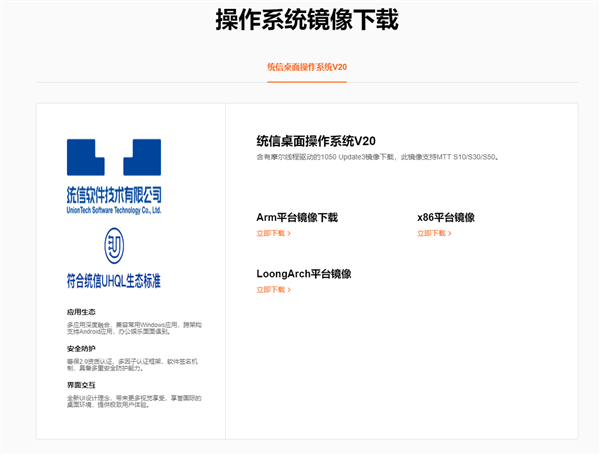Click the LoongArch平台镜像 heading
The width and height of the screenshot is (600, 455).
(x=304, y=274)
